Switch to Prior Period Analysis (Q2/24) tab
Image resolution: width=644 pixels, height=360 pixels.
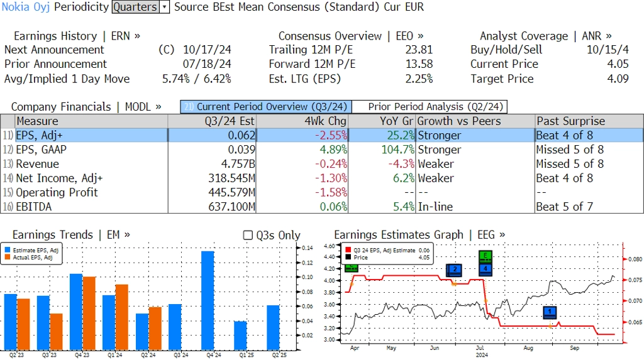pos(430,107)
